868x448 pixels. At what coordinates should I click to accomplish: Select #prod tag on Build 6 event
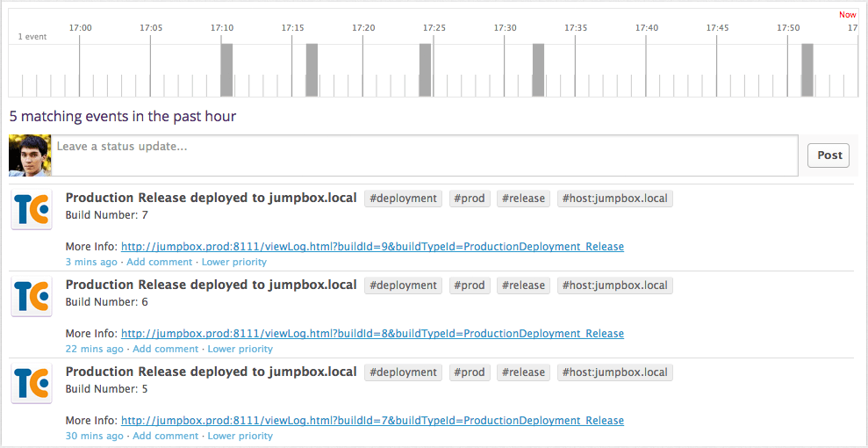[x=470, y=285]
